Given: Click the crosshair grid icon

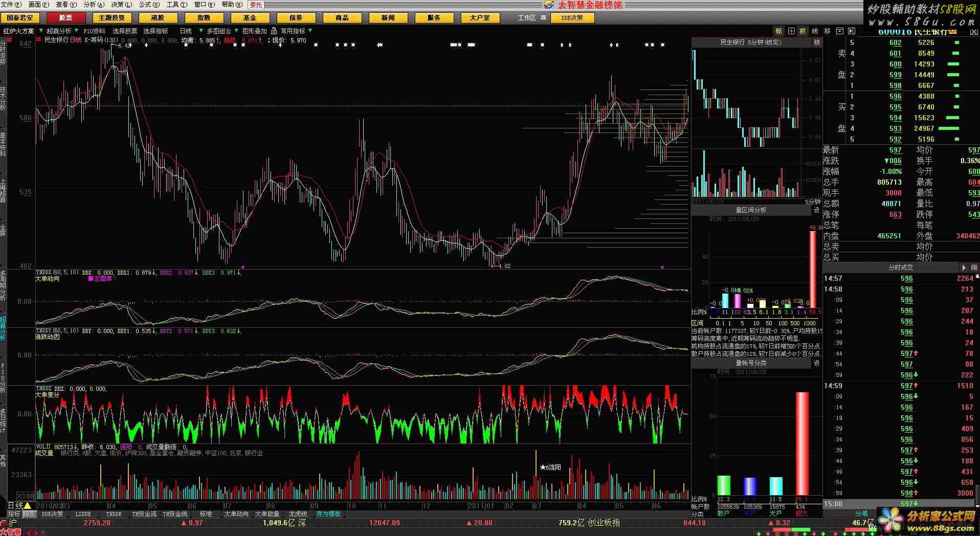Looking at the screenshot, I should tap(791, 31).
